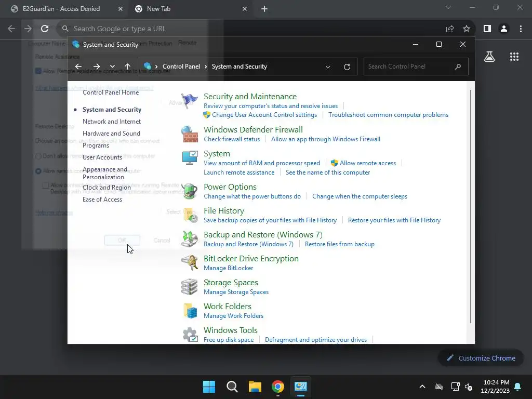Open the Windows Defender Firewall brick wall icon
The image size is (532, 399).
coord(189,135)
